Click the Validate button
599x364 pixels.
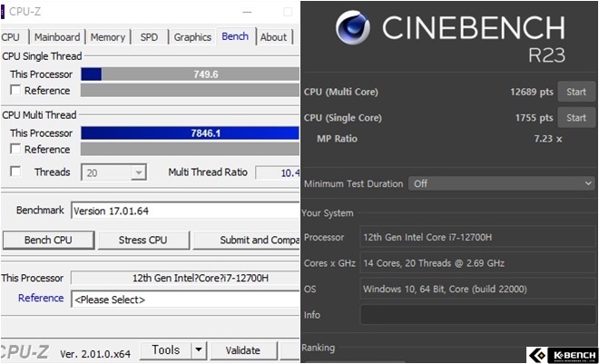coord(243,350)
